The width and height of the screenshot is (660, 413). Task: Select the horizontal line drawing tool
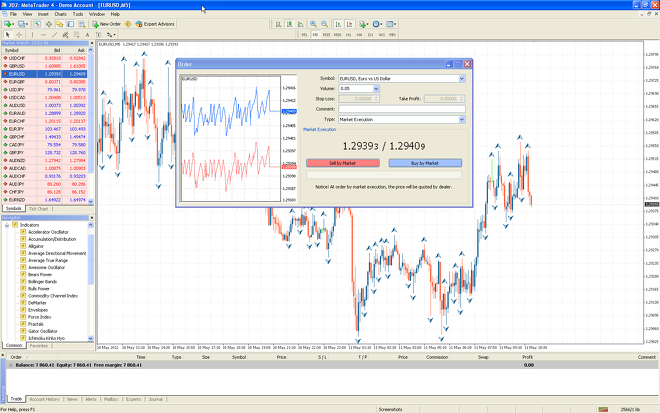click(43, 35)
